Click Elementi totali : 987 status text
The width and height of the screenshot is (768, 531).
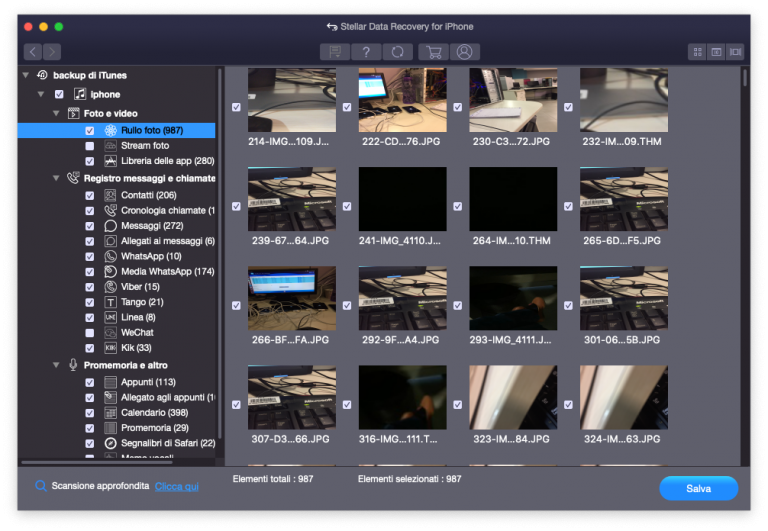coord(273,479)
